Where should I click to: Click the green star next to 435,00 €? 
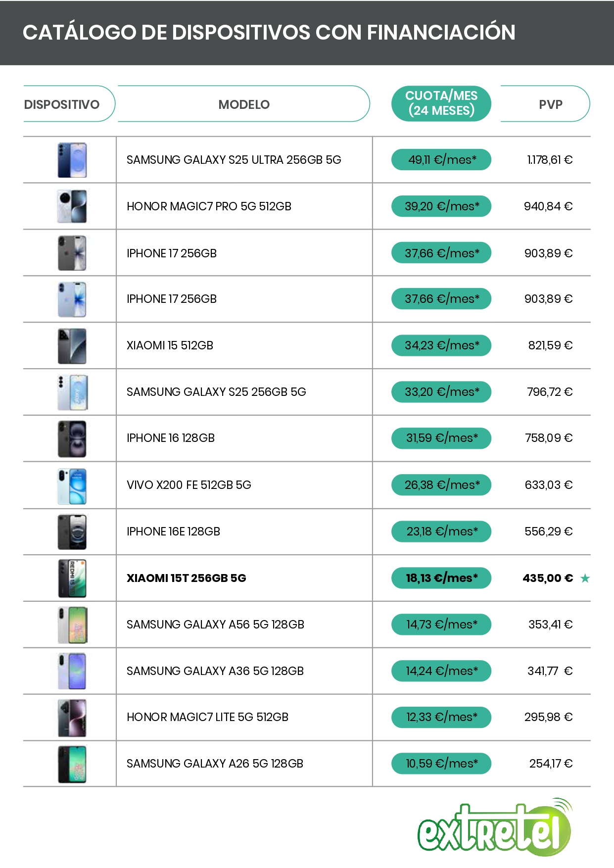[585, 578]
